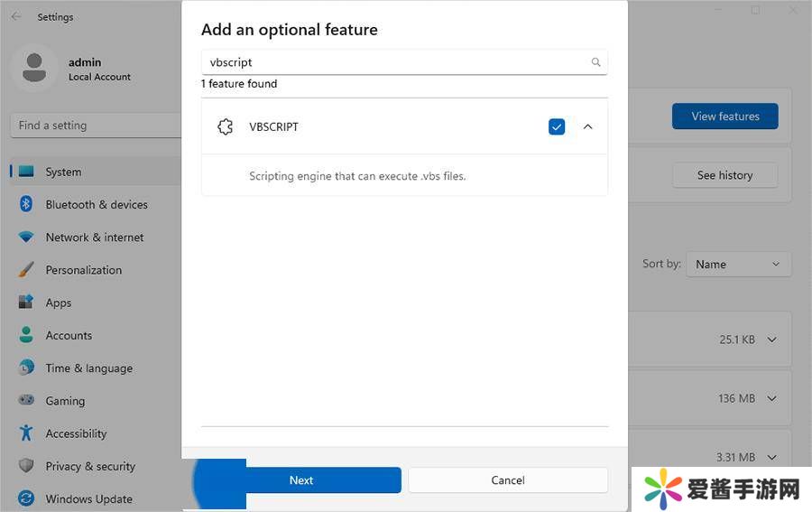Open the Sort by Name dropdown
The height and width of the screenshot is (512, 812).
click(738, 265)
